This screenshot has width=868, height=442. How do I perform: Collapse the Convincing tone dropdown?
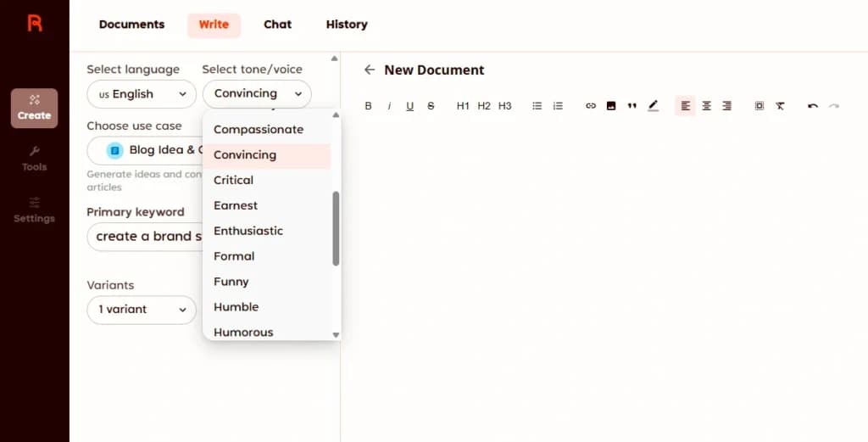pos(257,93)
